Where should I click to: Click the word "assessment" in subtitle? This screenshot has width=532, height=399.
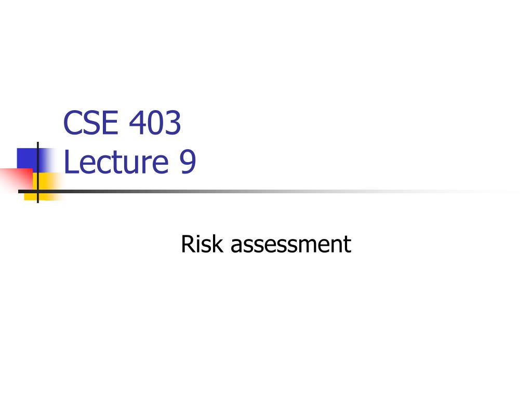pyautogui.click(x=291, y=245)
